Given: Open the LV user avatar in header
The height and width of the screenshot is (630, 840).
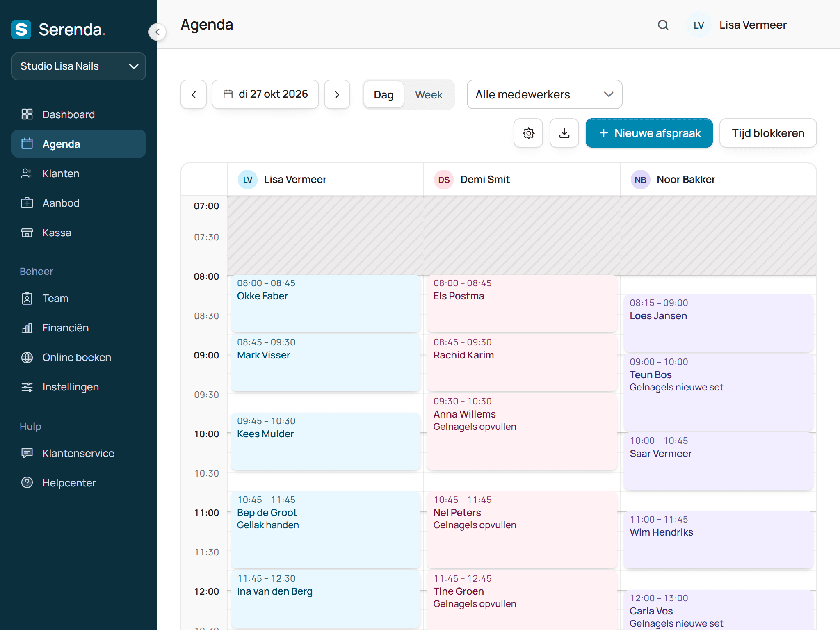Looking at the screenshot, I should point(699,25).
